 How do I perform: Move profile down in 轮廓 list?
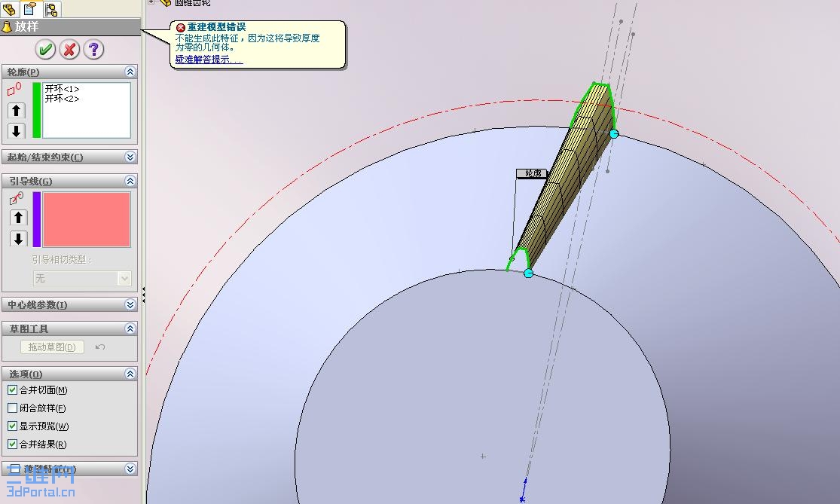point(16,130)
